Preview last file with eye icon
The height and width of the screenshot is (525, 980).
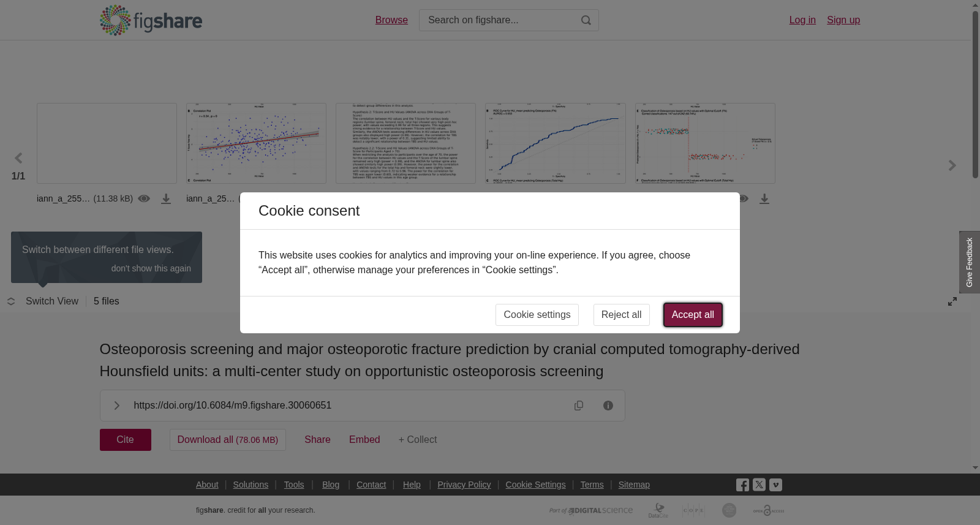(743, 198)
